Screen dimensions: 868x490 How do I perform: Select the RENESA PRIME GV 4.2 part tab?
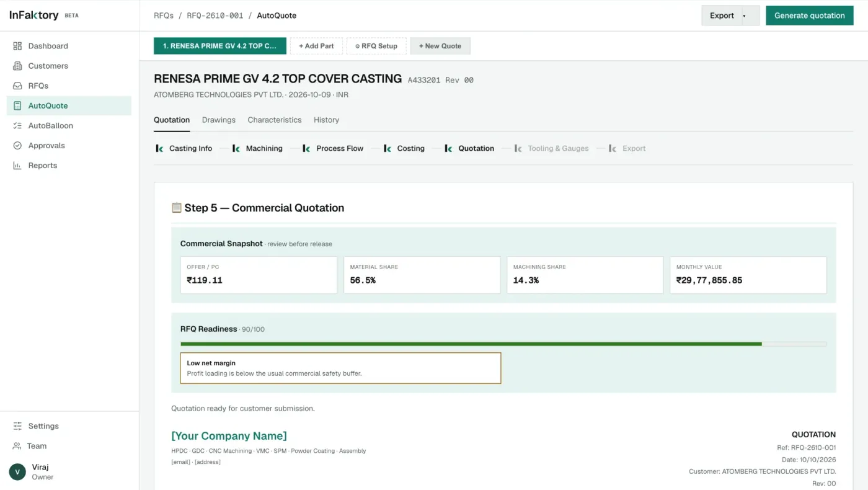(220, 46)
